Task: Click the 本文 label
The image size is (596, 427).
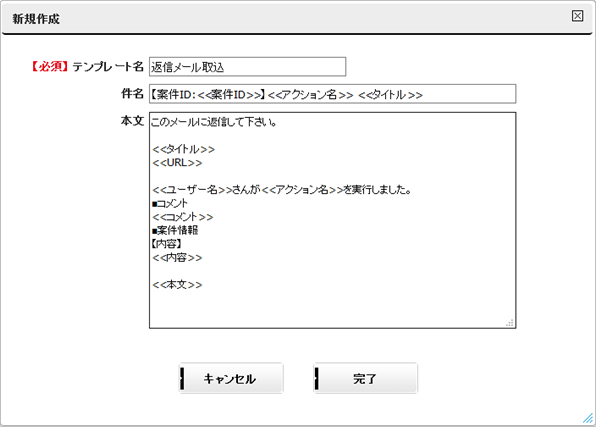Action: pyautogui.click(x=132, y=121)
